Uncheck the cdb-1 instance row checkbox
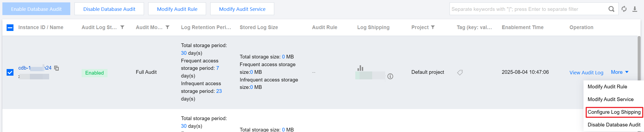Viewport: 644px width, 132px height. (x=10, y=72)
